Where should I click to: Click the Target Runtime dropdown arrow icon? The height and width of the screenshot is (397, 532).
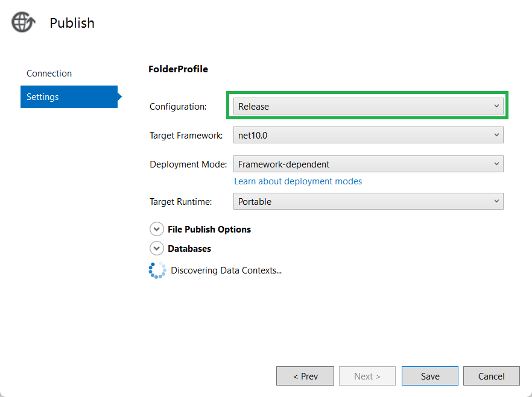tap(496, 201)
